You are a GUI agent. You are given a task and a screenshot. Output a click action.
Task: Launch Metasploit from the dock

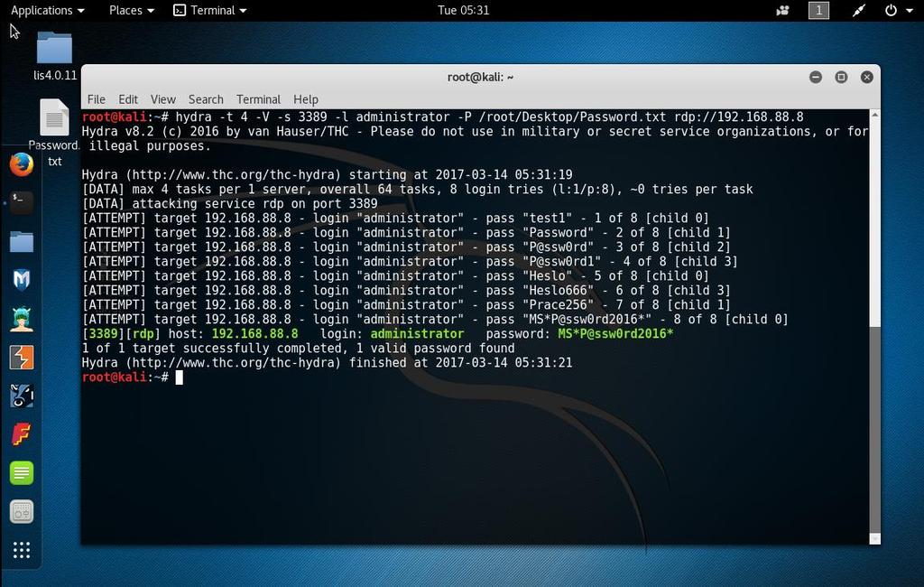pyautogui.click(x=22, y=280)
